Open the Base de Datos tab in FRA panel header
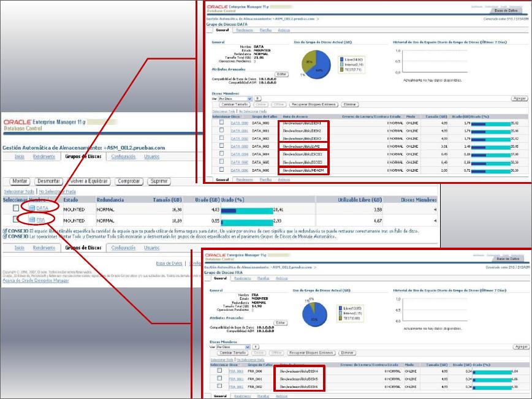Screen dimensions: 532x399 pyautogui.click(x=508, y=259)
